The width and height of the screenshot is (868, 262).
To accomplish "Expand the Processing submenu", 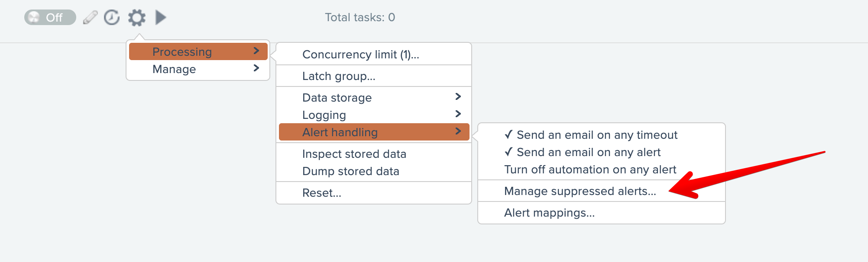I will point(198,52).
